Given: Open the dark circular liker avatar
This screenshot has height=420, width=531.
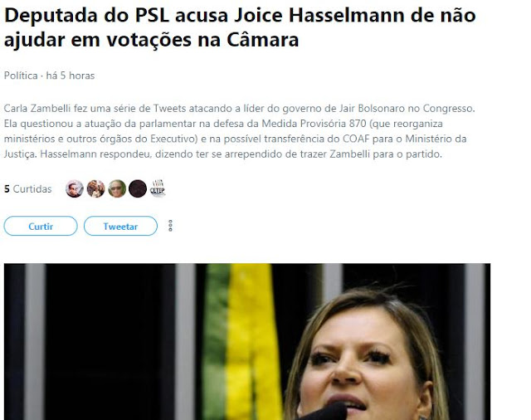Looking at the screenshot, I should (x=138, y=188).
